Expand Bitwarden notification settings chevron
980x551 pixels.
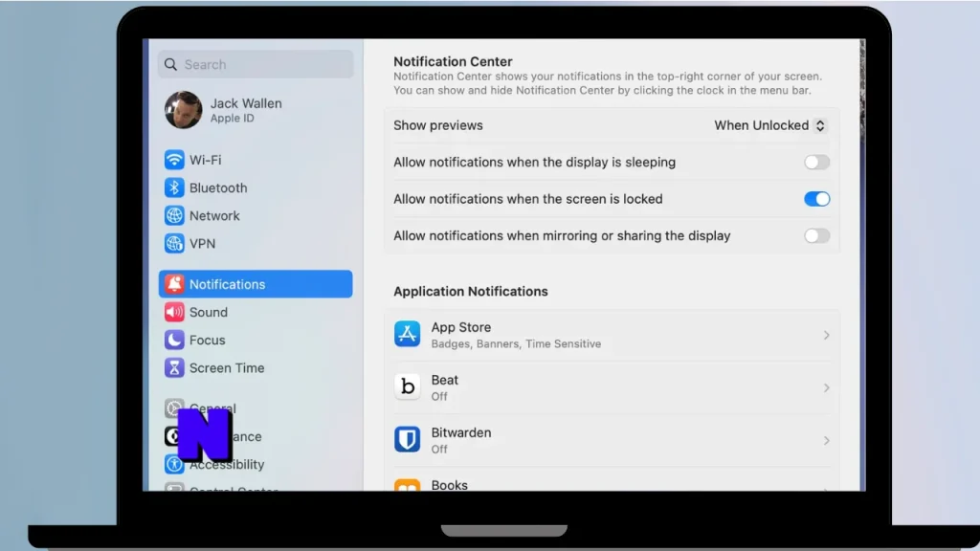point(826,441)
